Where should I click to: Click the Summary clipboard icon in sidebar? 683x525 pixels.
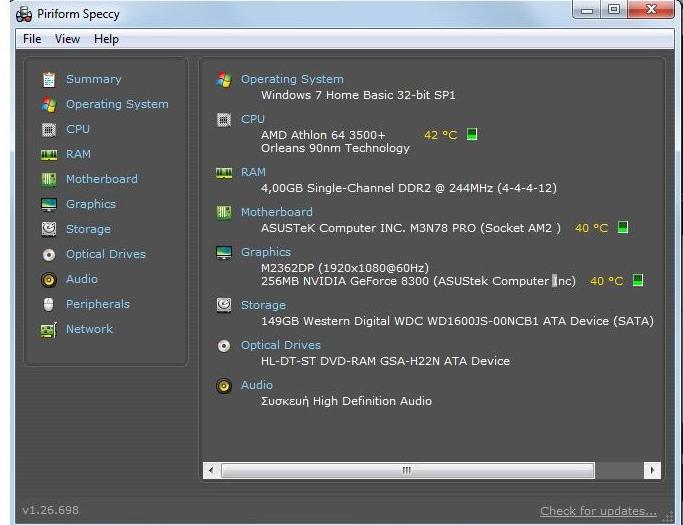click(49, 79)
